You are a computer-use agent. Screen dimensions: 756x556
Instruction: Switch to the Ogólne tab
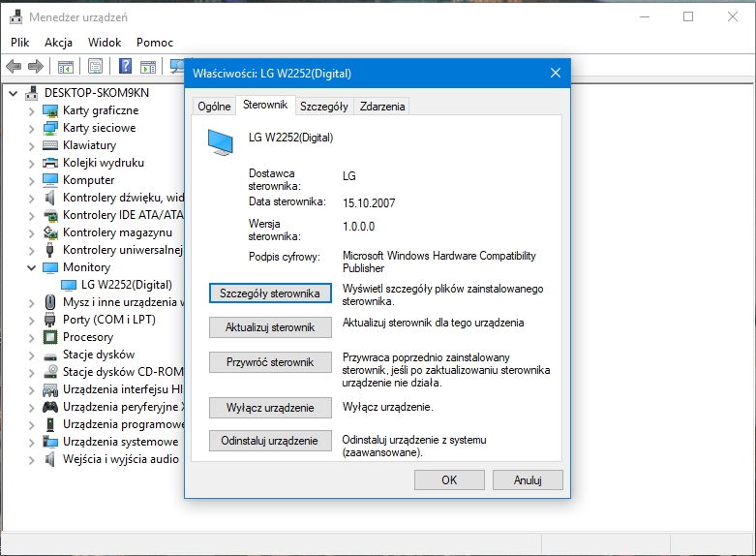click(214, 107)
